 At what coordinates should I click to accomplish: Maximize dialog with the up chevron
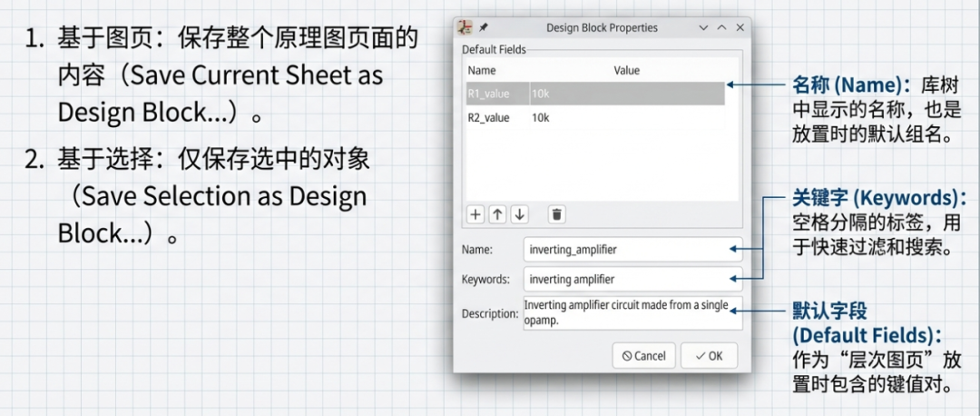722,27
